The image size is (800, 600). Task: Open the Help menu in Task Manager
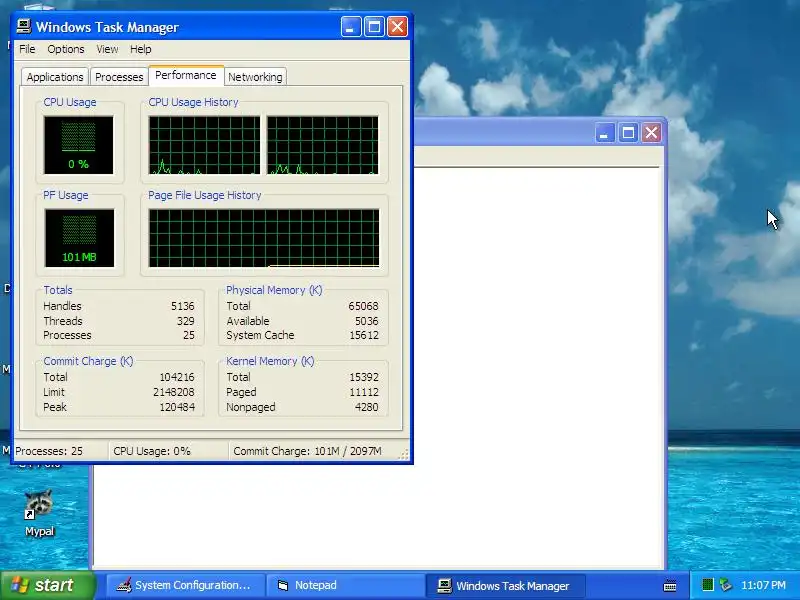coord(140,49)
